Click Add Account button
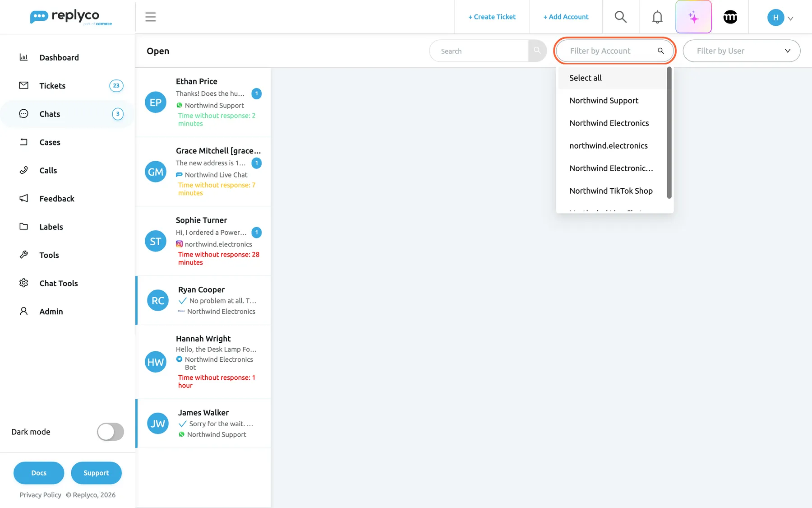This screenshot has height=508, width=812. pos(566,17)
